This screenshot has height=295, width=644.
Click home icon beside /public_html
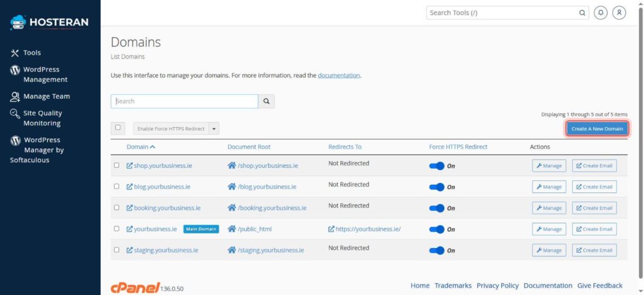click(x=231, y=229)
